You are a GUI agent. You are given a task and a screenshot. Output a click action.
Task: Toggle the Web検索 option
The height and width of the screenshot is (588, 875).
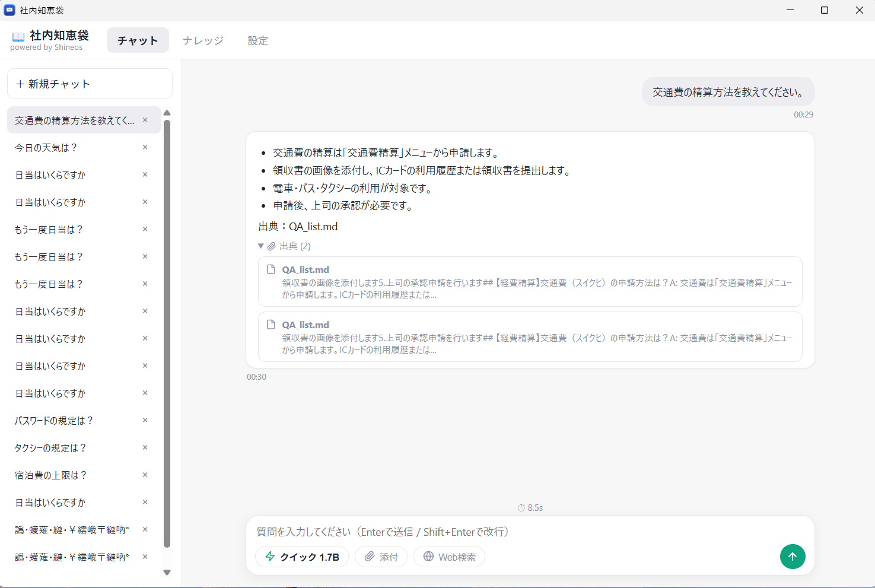[x=449, y=557]
